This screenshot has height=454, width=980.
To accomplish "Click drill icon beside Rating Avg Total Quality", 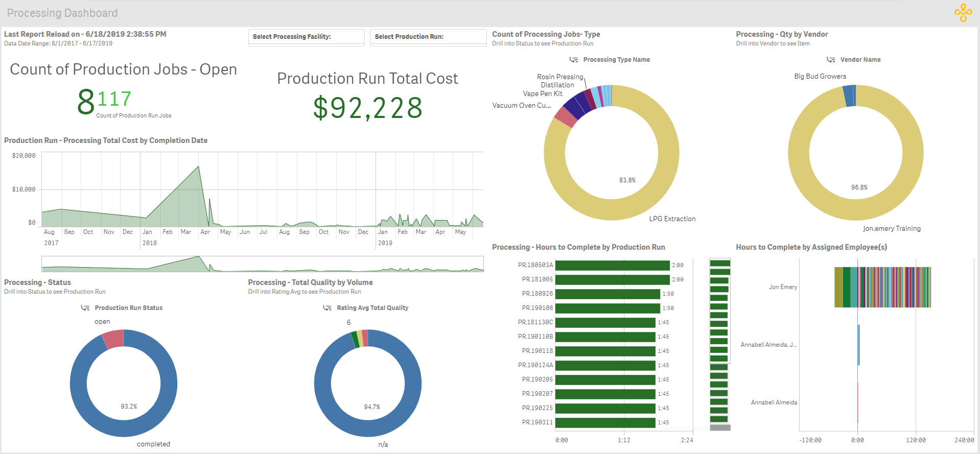I will click(x=327, y=308).
